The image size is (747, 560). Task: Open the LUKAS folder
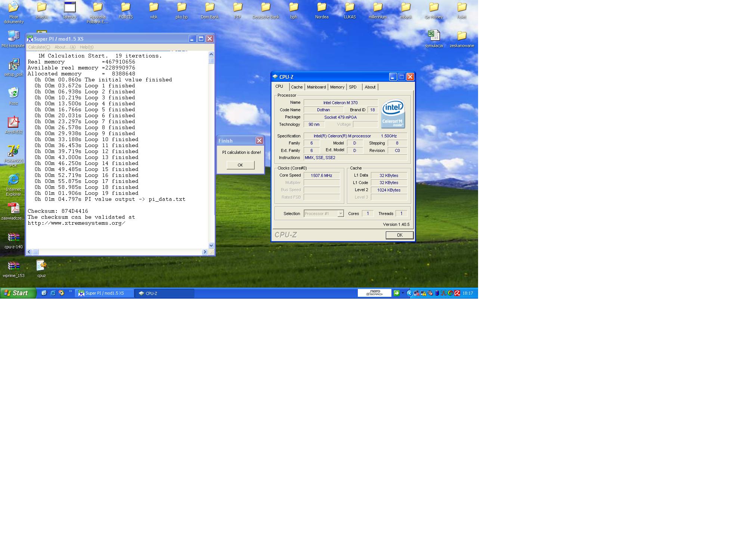(x=350, y=10)
